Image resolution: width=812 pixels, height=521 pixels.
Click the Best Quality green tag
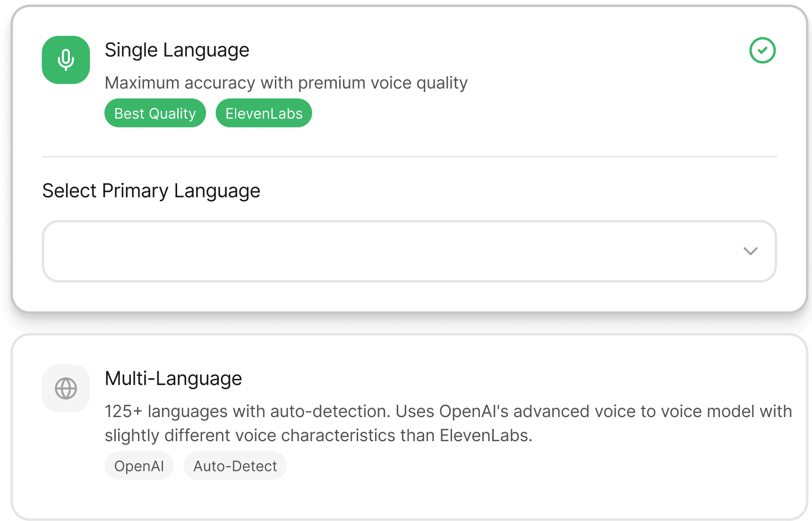pos(155,113)
